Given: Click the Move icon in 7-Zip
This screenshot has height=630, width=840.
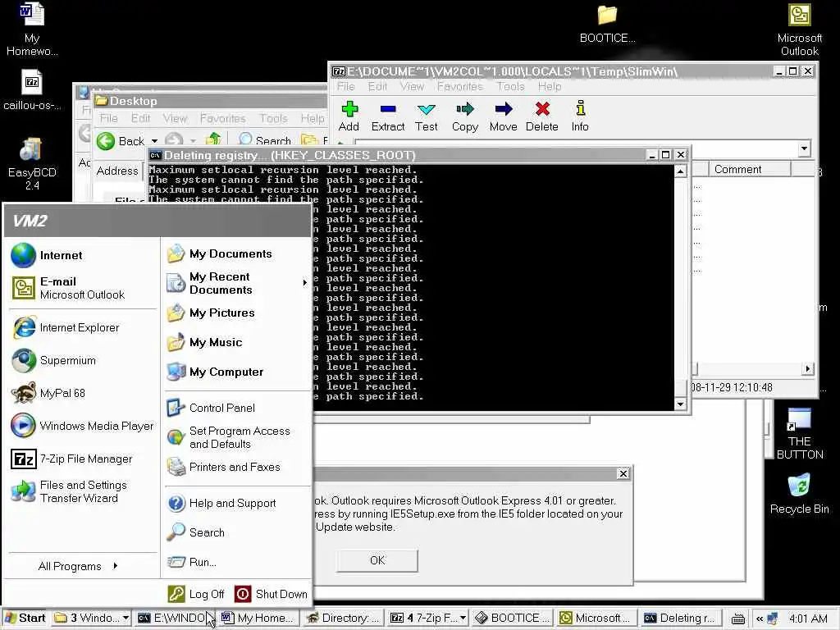Looking at the screenshot, I should (x=504, y=116).
